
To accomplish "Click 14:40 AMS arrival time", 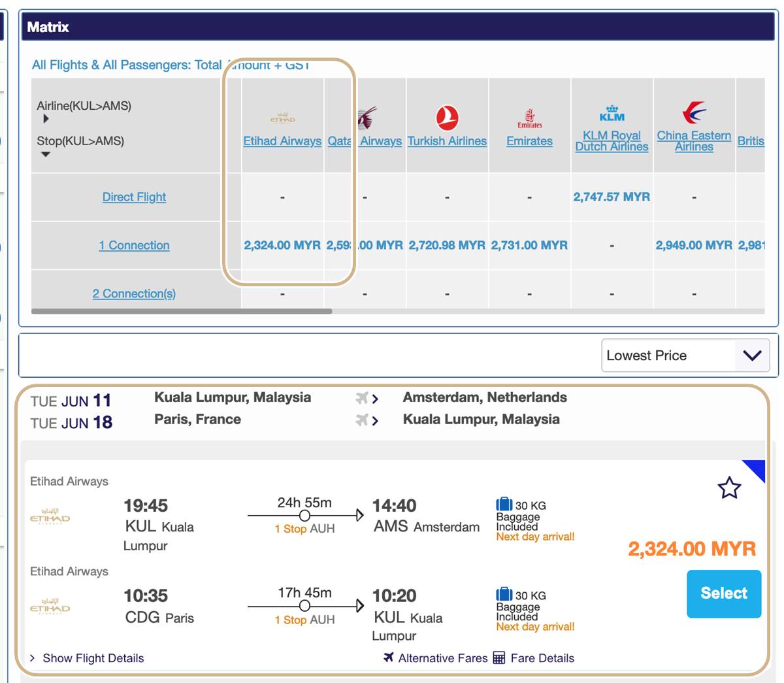I will 394,505.
